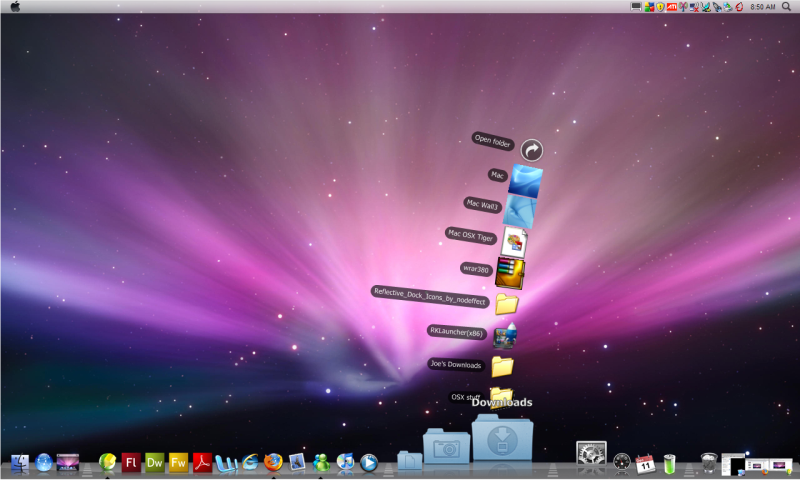This screenshot has width=800, height=480.
Task: Open the RKLauncher(x86) item icon
Action: point(505,336)
